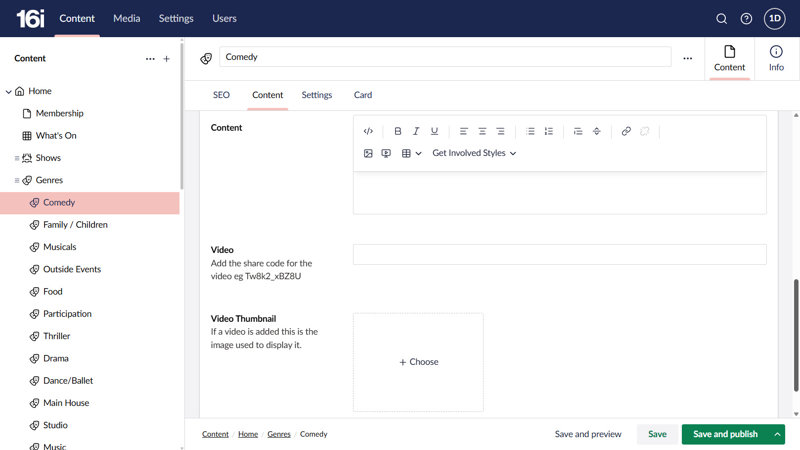Image resolution: width=800 pixels, height=450 pixels.
Task: Expand the Shows tree node
Action: 17,158
